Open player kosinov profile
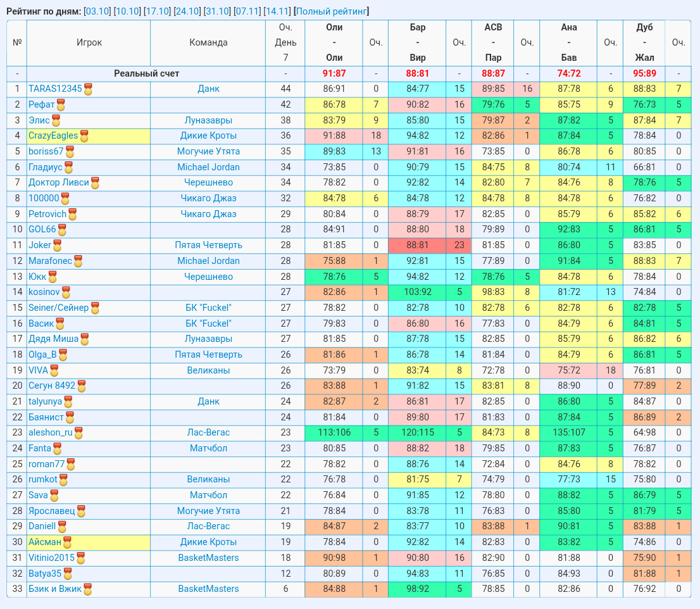The width and height of the screenshot is (700, 609). point(44,292)
